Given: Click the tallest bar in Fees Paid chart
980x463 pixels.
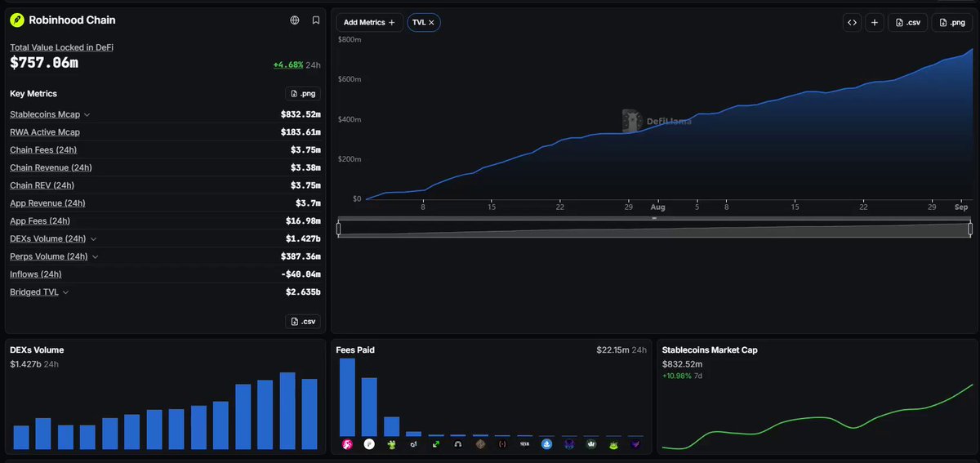Looking at the screenshot, I should point(347,397).
